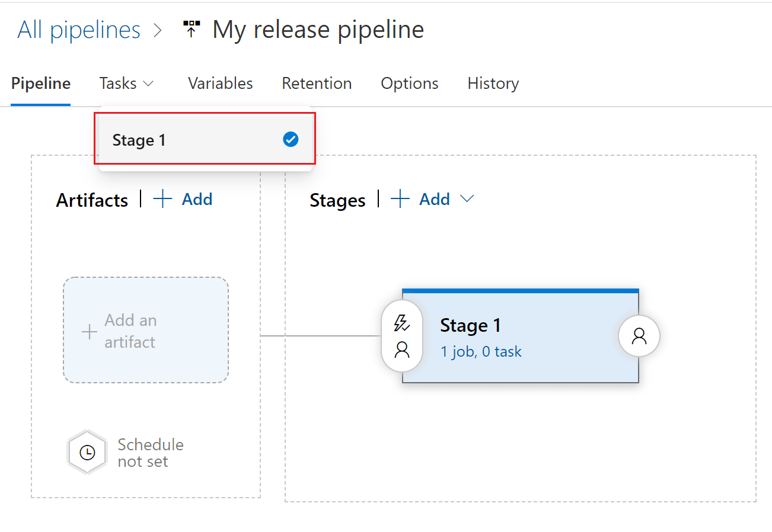
Task: Click the 1 job, 0 task link
Action: click(481, 351)
